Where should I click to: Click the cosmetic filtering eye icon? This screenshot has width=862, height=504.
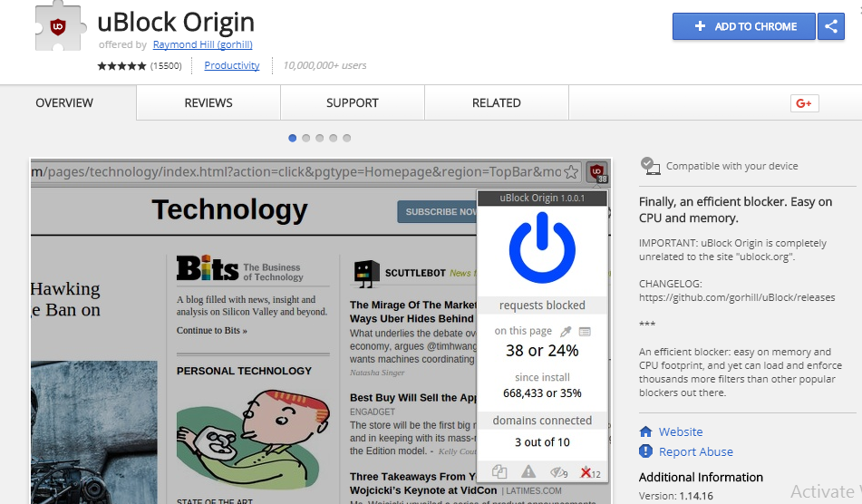point(558,472)
